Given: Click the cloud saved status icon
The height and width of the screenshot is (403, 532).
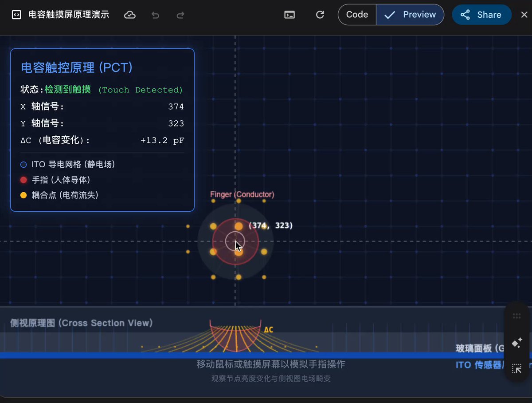Looking at the screenshot, I should click(x=129, y=15).
